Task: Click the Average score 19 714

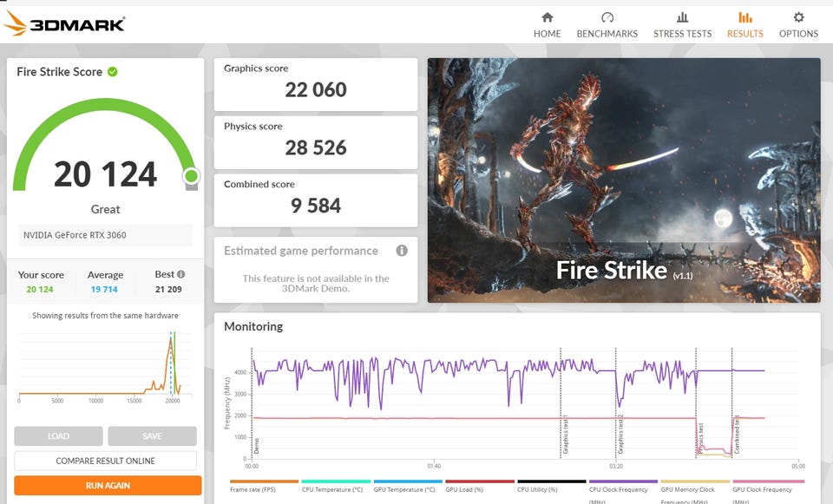Action: click(x=104, y=290)
